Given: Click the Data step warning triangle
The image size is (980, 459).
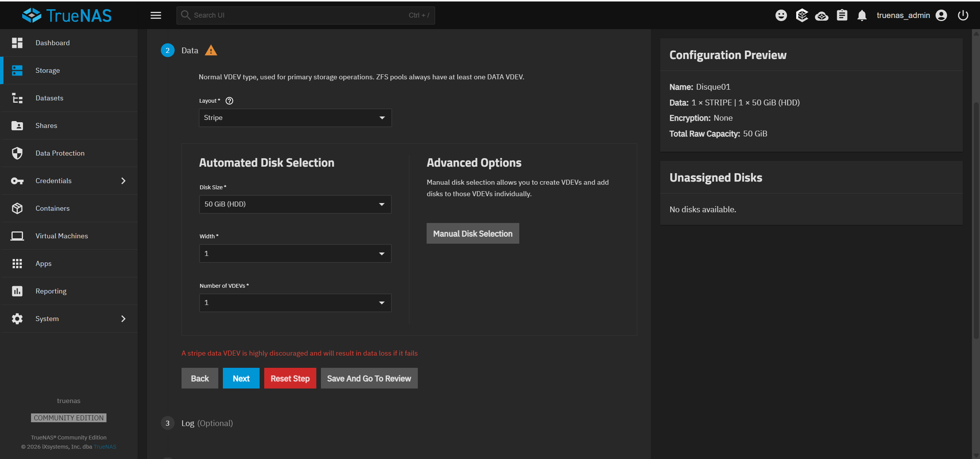Looking at the screenshot, I should (211, 51).
